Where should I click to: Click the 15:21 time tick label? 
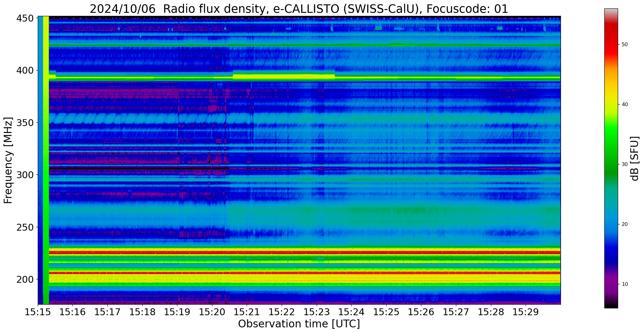click(247, 312)
